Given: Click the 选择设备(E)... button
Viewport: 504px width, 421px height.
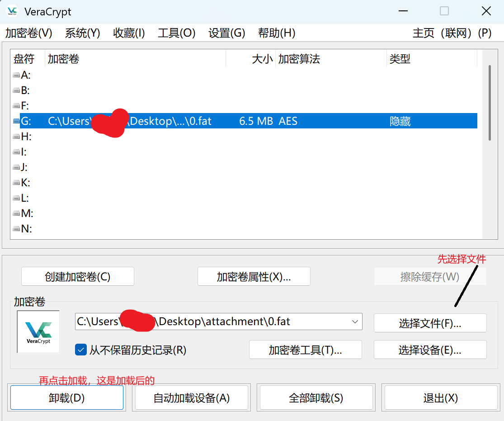Looking at the screenshot, I should click(430, 350).
